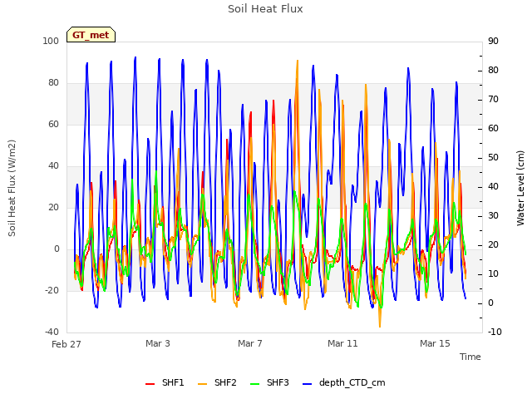Click the Mar 15 date tick label
Image resolution: width=532 pixels, height=399 pixels.
(435, 343)
